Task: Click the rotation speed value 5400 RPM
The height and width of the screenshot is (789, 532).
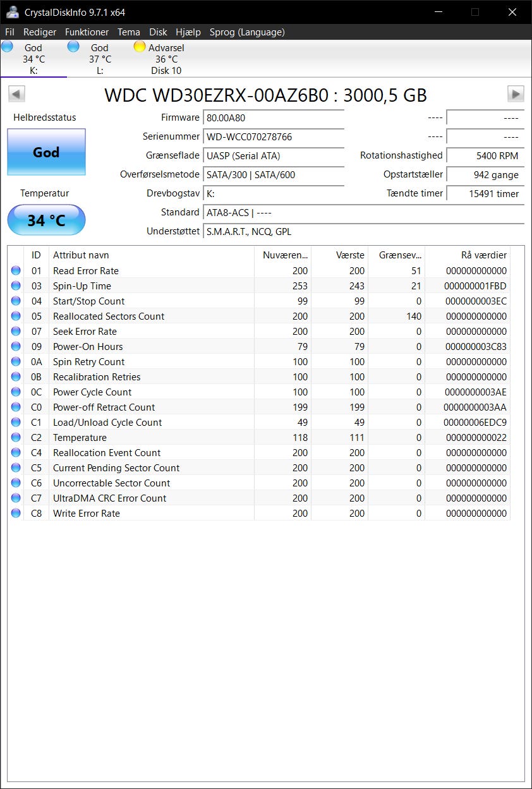Action: click(485, 156)
